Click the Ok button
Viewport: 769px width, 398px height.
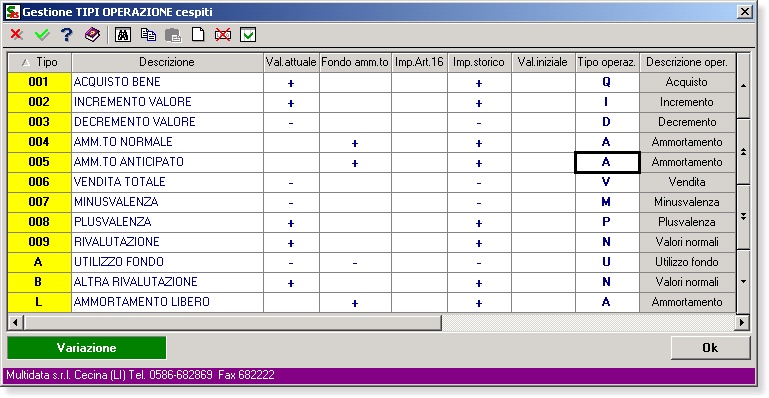[710, 348]
